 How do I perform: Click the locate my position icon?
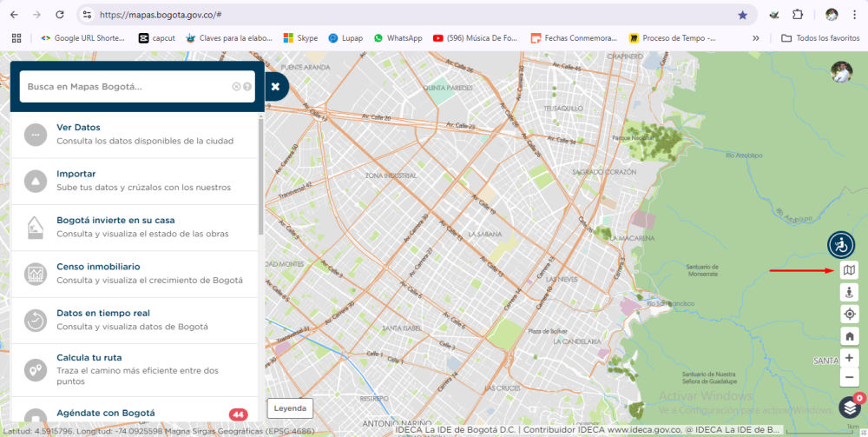[849, 315]
